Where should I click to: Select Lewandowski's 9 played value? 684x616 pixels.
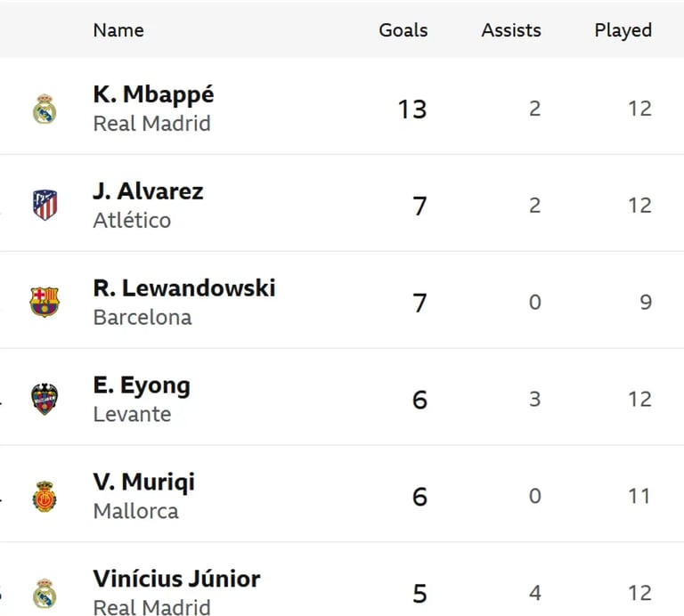646,302
